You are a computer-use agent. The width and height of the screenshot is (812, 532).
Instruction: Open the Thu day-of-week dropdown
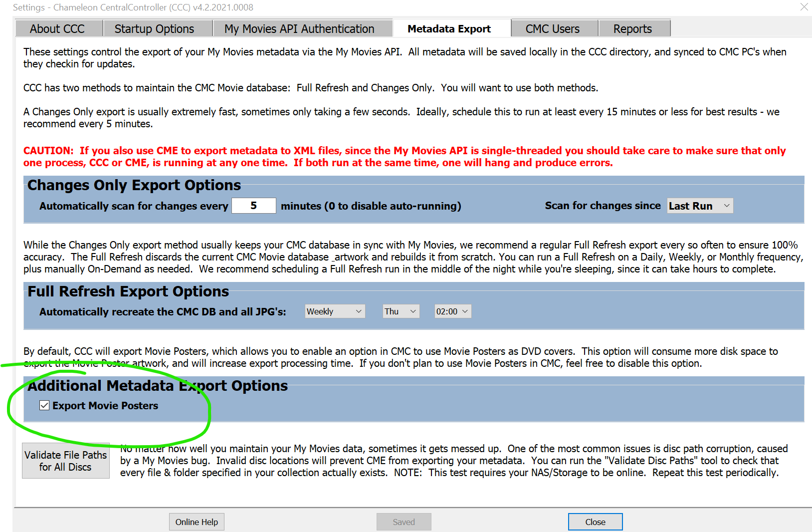401,311
